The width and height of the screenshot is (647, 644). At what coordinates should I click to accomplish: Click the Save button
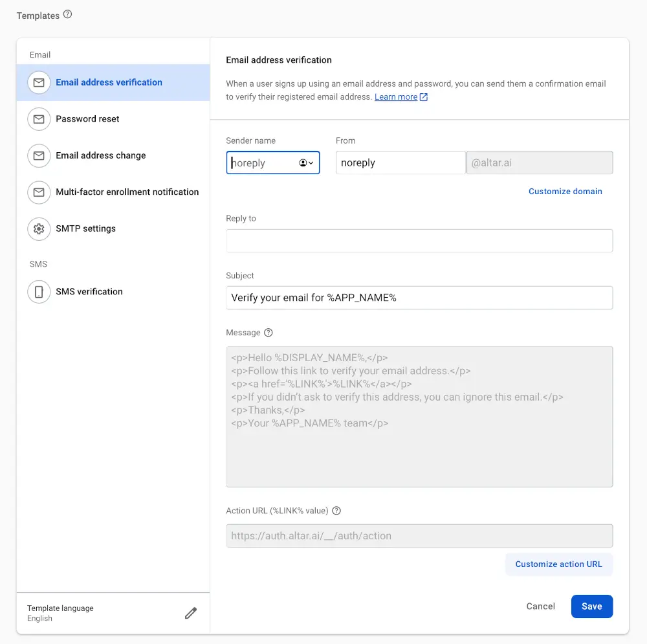point(591,606)
